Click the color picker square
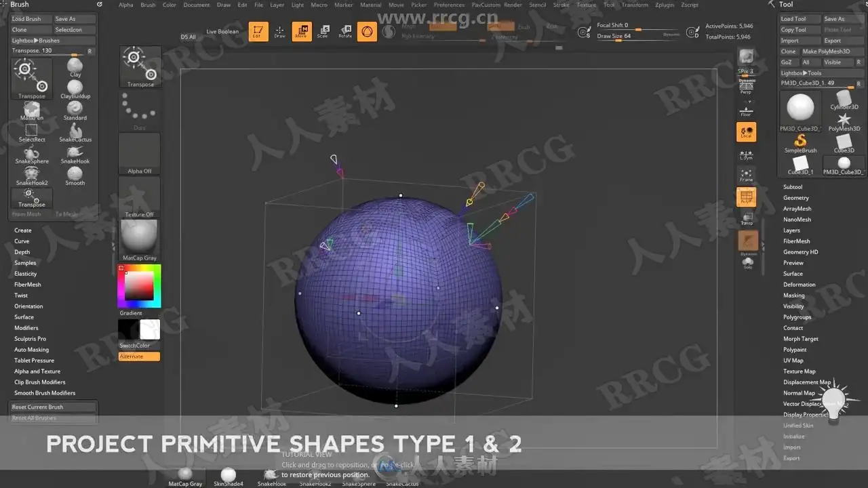 point(139,286)
